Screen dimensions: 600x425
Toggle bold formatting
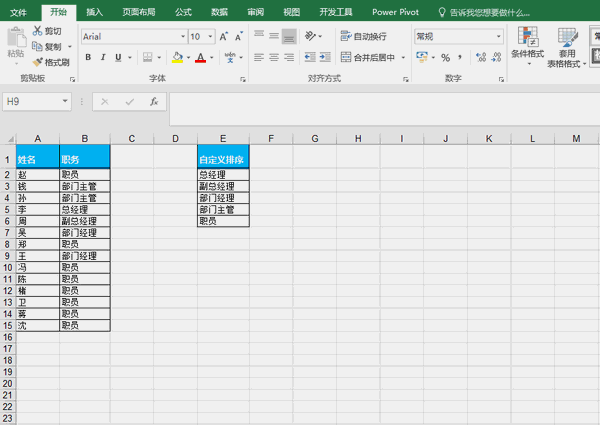[88, 57]
